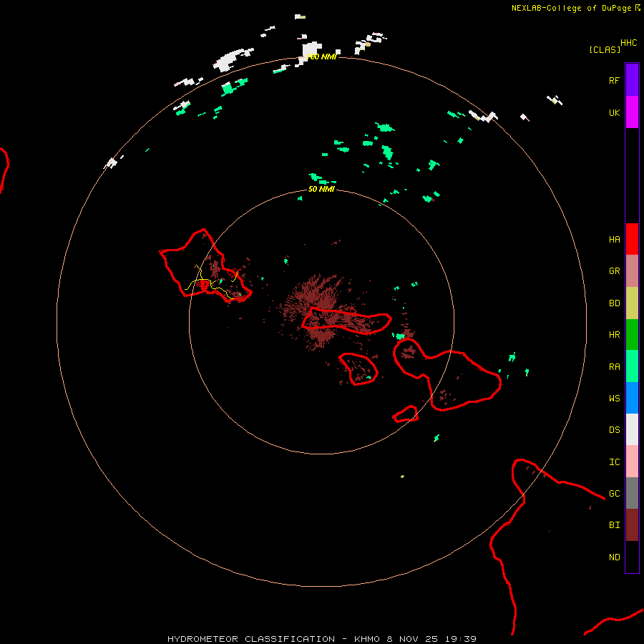Select the IC pink legend swatch
The height and width of the screenshot is (644, 644).
632,462
